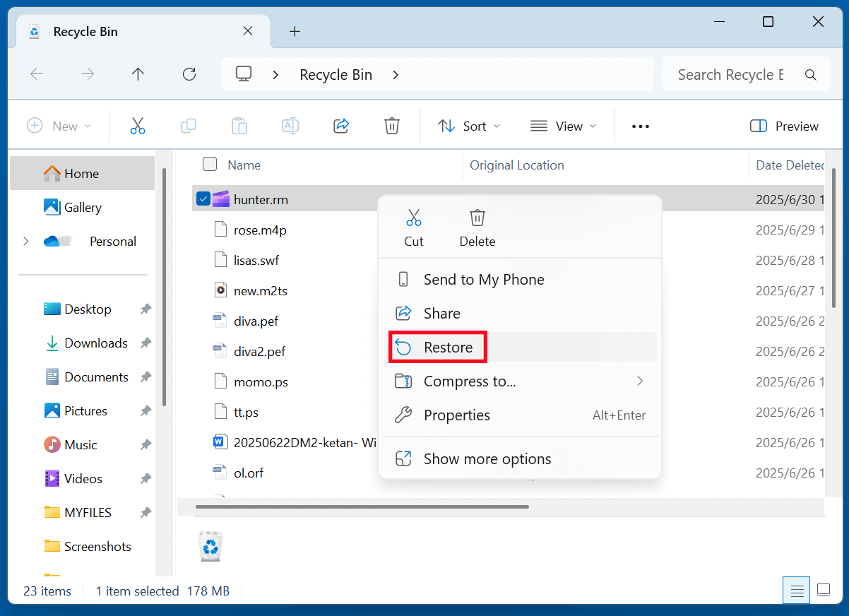
Task: Check the Name column select-all checkbox
Action: click(210, 164)
